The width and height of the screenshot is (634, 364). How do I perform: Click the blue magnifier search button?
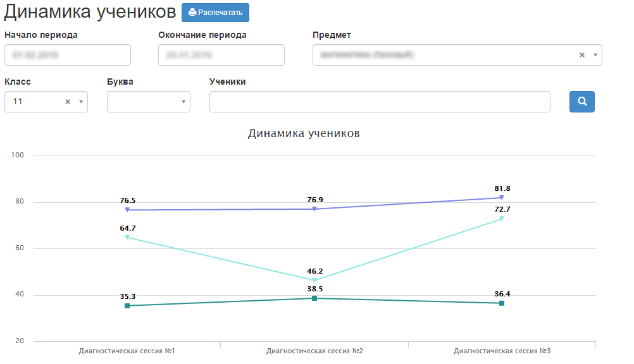581,101
